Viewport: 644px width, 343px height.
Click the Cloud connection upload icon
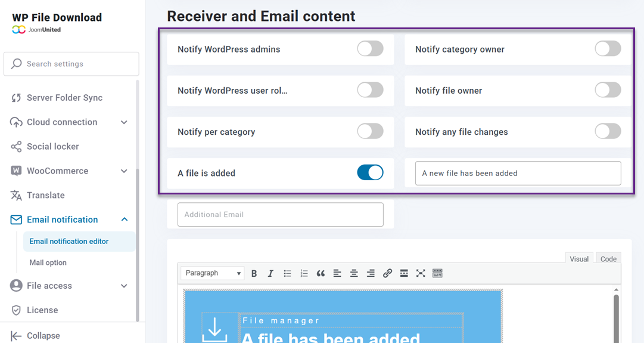point(16,122)
